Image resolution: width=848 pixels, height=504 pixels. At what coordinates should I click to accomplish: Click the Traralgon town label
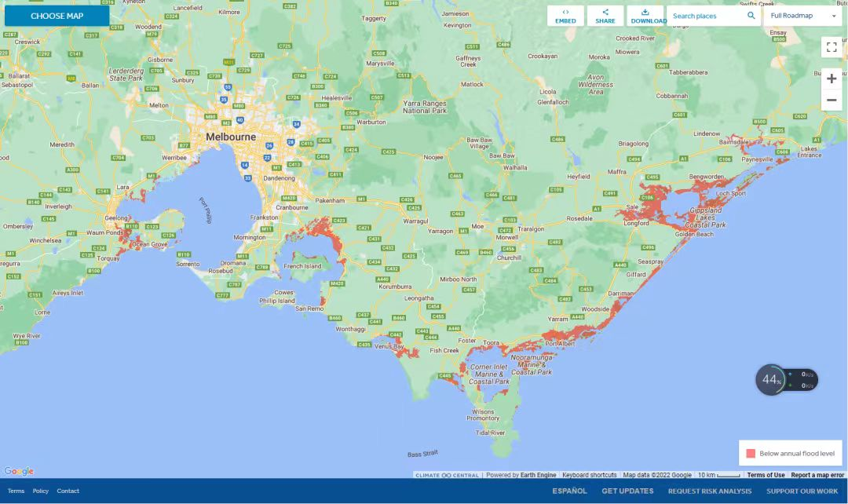(x=531, y=228)
